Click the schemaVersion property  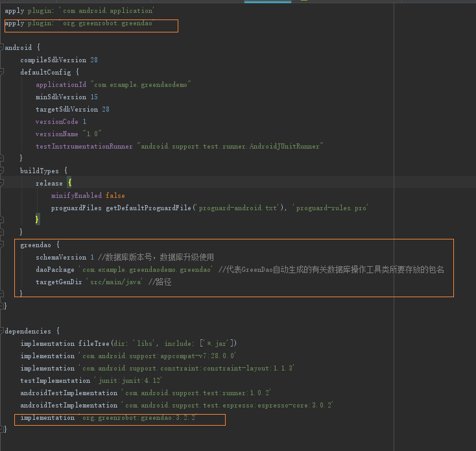point(61,257)
